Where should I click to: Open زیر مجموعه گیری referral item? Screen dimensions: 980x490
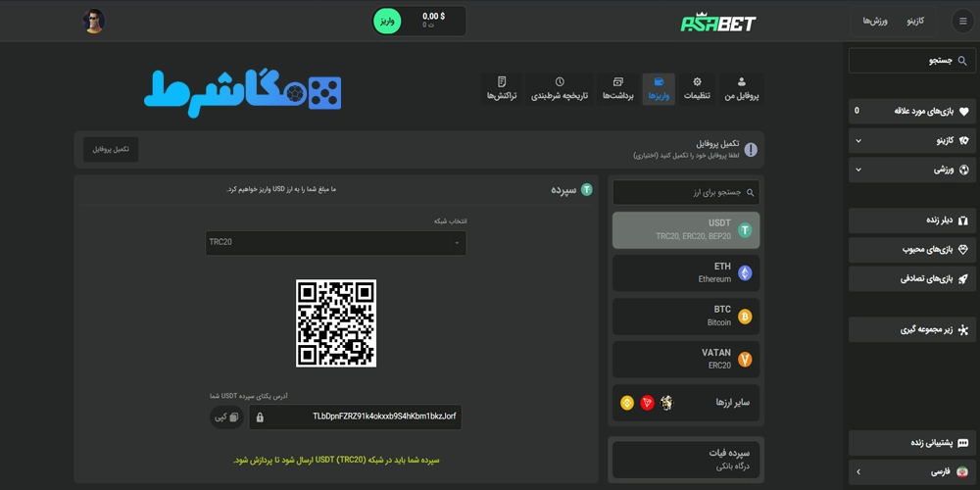[x=910, y=329]
